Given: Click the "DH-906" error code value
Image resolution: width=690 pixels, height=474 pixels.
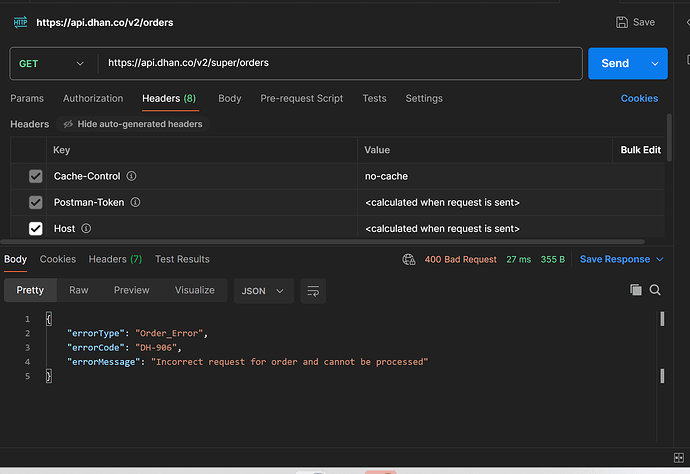Looking at the screenshot, I should point(156,348).
